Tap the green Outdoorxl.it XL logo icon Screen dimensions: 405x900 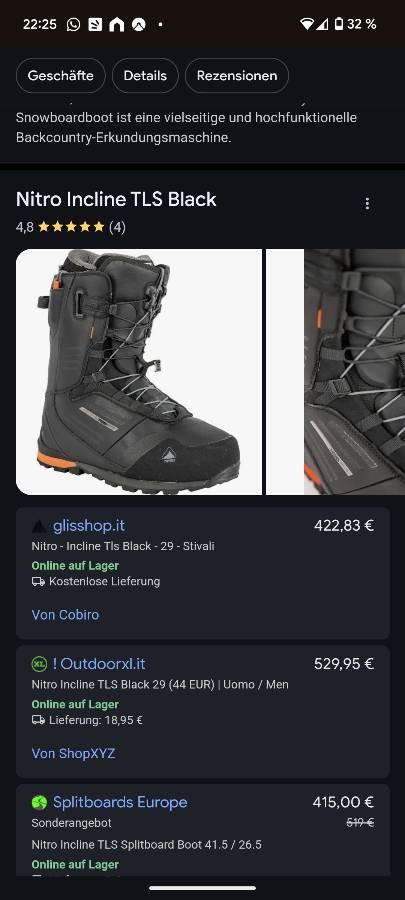coord(39,664)
